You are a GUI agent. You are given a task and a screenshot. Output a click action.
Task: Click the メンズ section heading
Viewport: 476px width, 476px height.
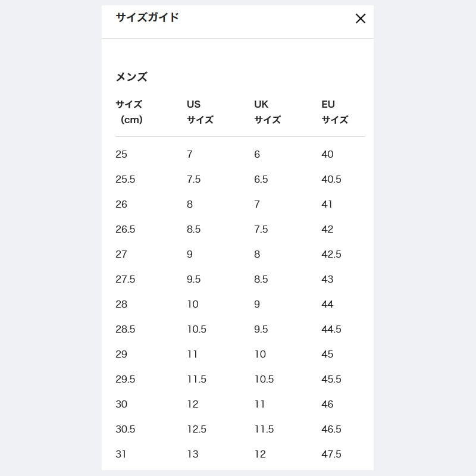point(131,77)
